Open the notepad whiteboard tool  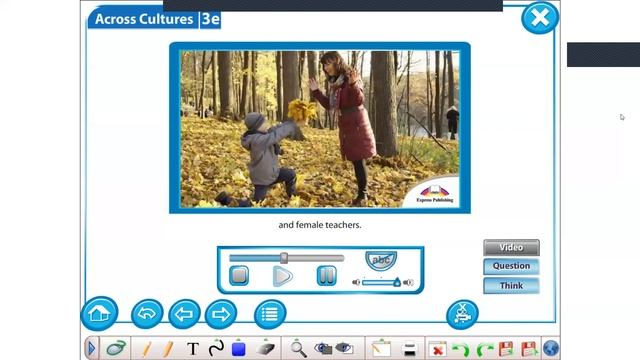tap(381, 348)
